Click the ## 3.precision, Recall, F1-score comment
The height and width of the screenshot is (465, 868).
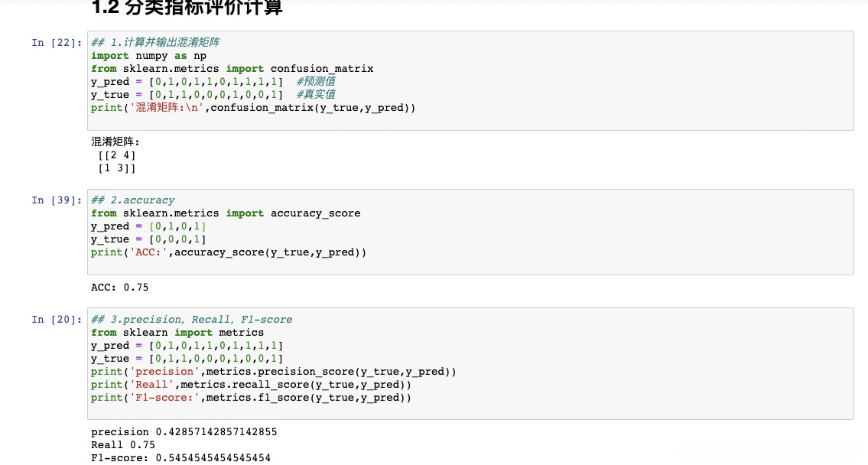click(191, 320)
